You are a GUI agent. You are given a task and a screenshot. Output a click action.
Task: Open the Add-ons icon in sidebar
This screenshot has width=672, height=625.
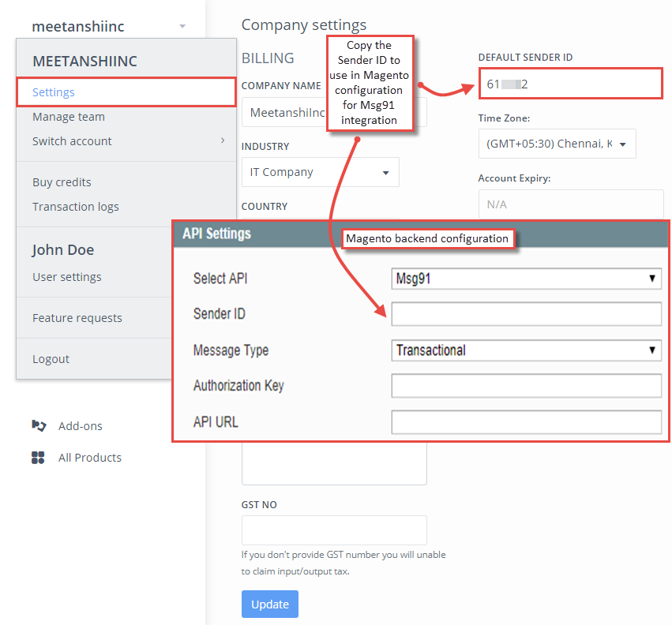(x=39, y=426)
